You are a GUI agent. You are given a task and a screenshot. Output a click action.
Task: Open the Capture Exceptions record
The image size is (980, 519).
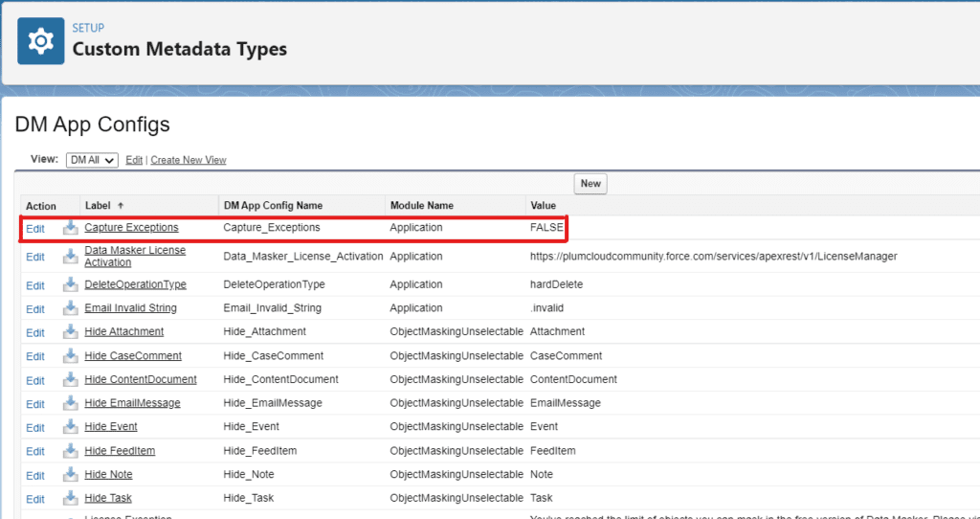tap(131, 228)
